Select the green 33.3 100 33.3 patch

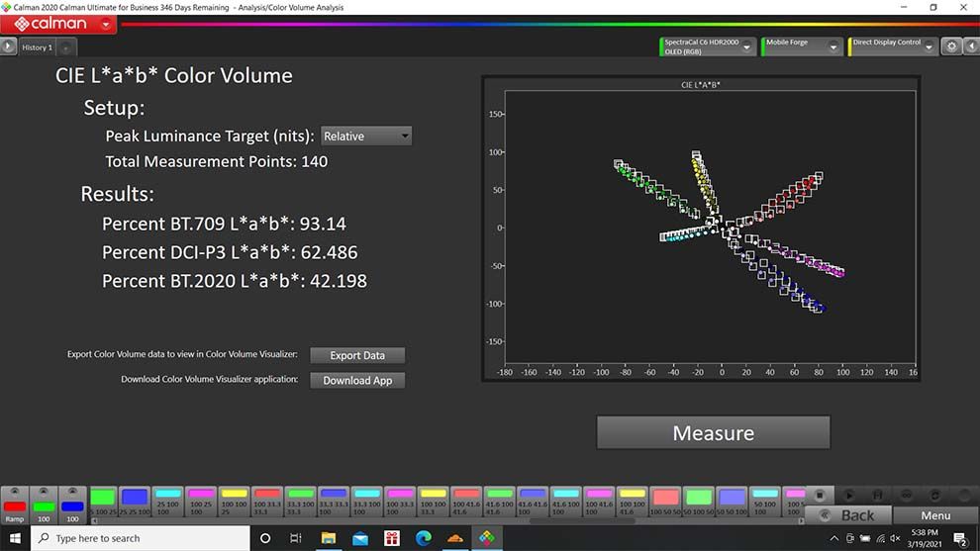[301, 503]
